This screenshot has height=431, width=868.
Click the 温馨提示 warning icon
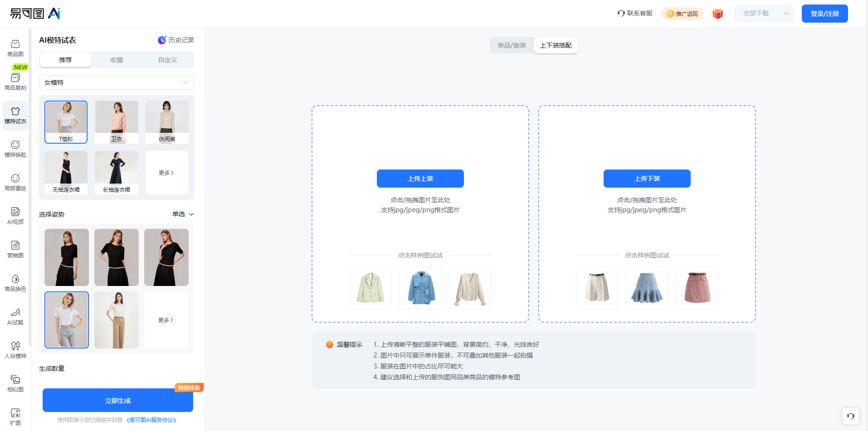pyautogui.click(x=330, y=344)
